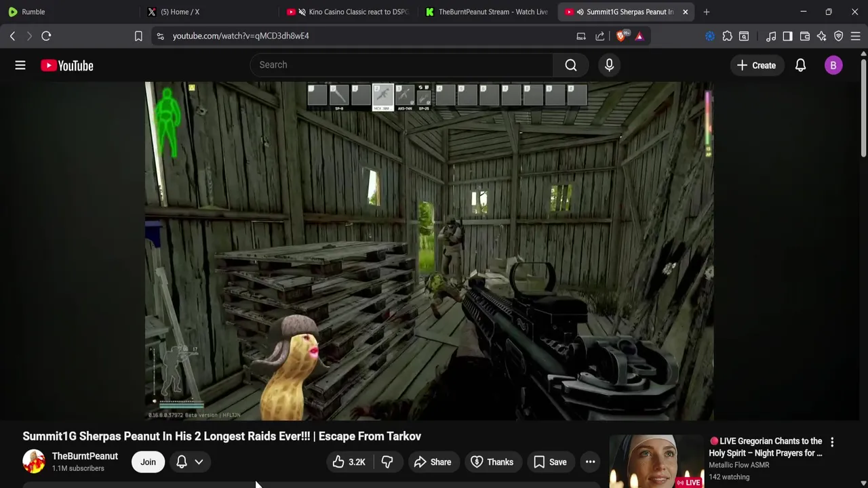
Task: Switch to Kino Casino Classic tab
Action: 347,12
